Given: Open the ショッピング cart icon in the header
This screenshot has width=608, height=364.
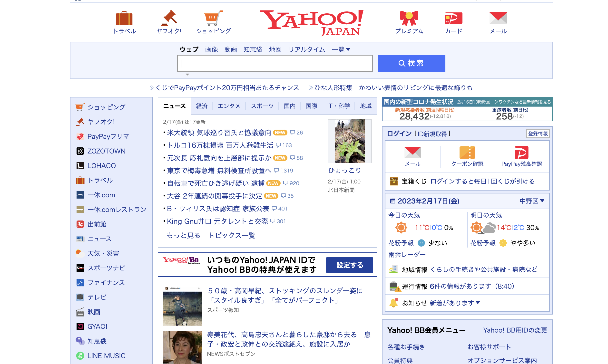Looking at the screenshot, I should 214,18.
